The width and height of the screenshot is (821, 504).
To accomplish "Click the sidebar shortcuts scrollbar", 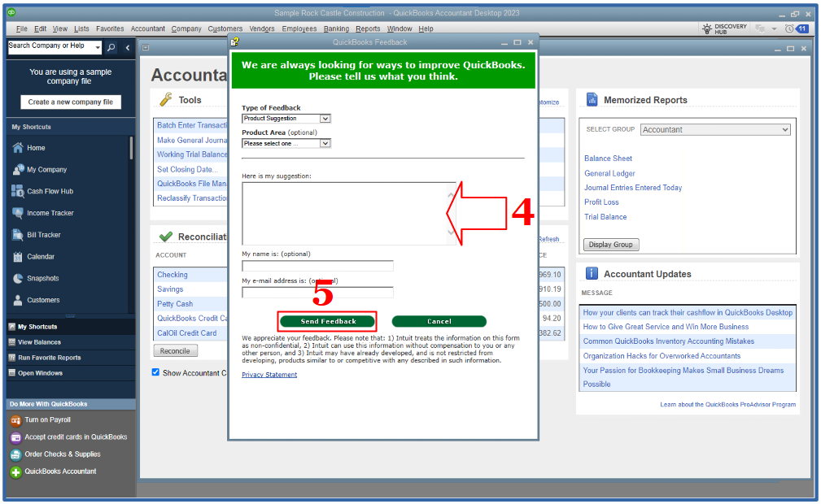I will point(131,149).
